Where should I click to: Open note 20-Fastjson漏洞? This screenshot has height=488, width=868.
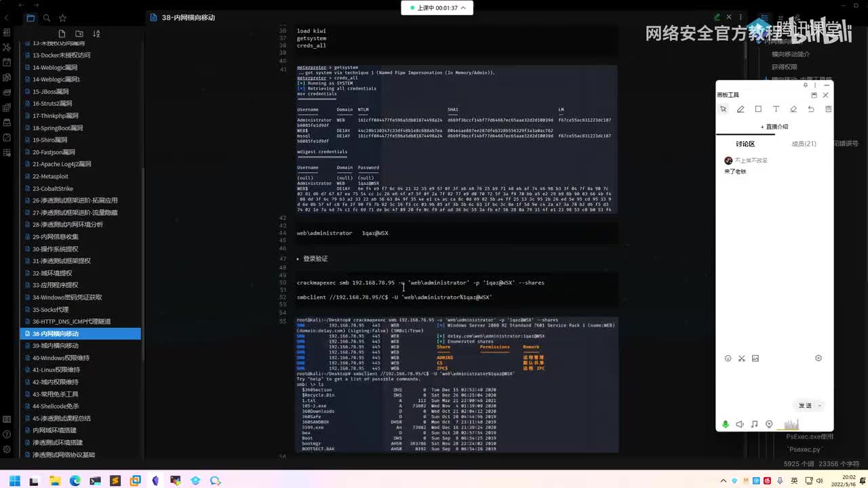pos(54,152)
